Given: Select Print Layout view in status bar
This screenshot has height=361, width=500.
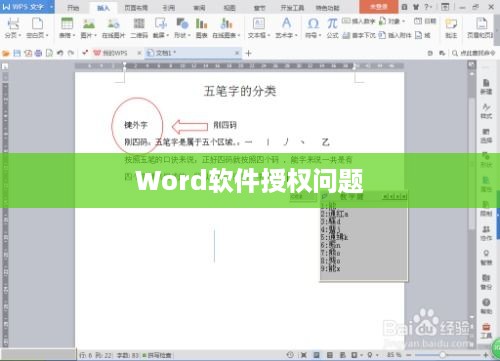Looking at the screenshot, I should click(317, 355).
